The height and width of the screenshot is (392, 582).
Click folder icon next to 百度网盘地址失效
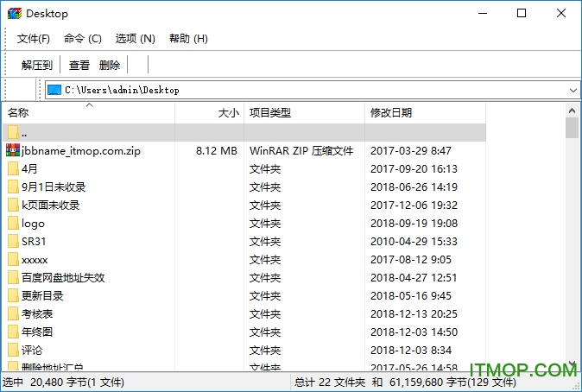(13, 278)
